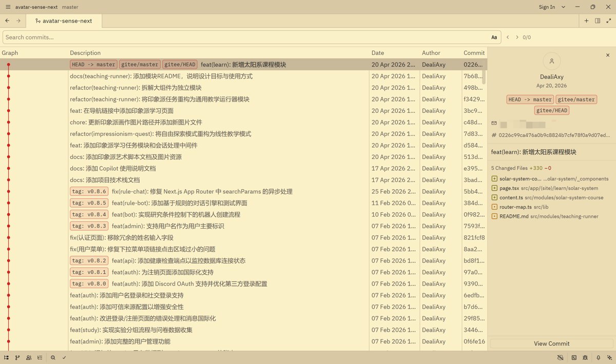616x364 pixels.
Task: Open the outline panel icon
Action: pyautogui.click(x=40, y=357)
